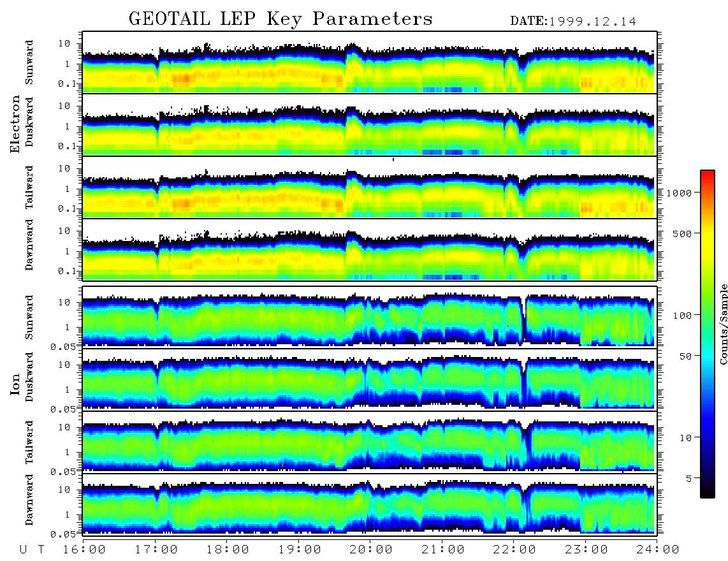Click the vertical Electron group label
728x561 pixels.
[x=15, y=124]
